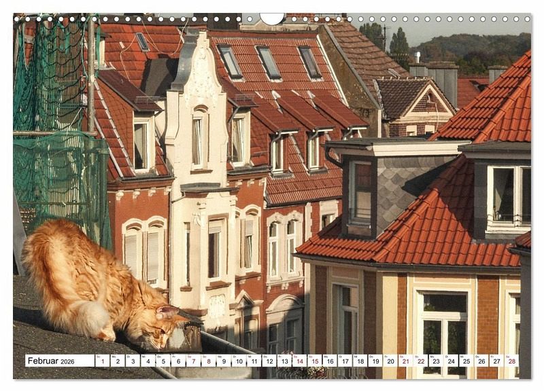Viewport: 544px width, 392px height.
Task: Select day 5 in the calendar strip
Action: point(163,361)
